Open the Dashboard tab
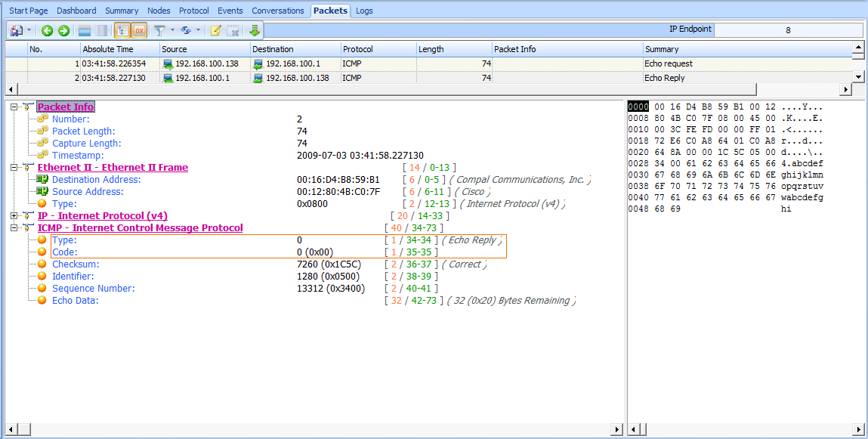 (x=76, y=11)
